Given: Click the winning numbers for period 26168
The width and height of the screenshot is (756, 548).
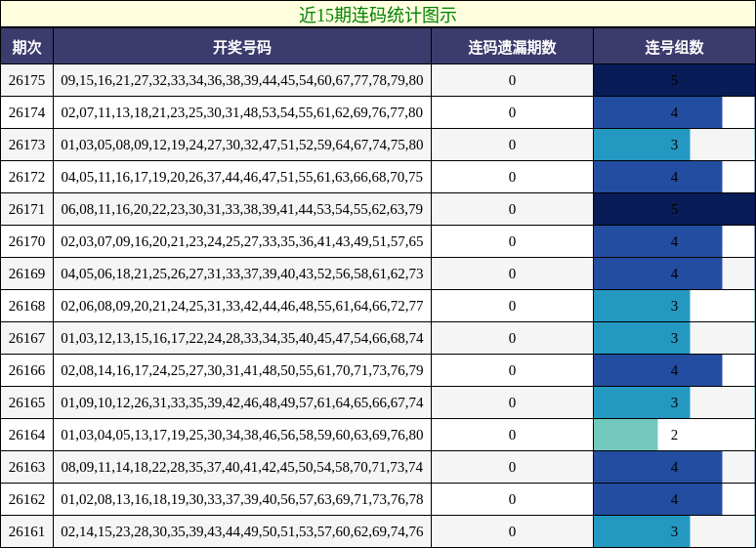Looking at the screenshot, I should coord(242,306).
